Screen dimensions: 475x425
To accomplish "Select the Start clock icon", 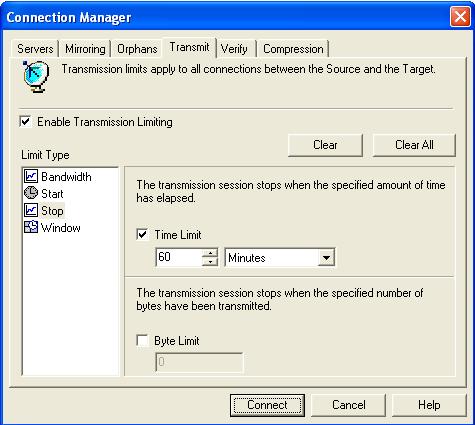I will pos(31,193).
